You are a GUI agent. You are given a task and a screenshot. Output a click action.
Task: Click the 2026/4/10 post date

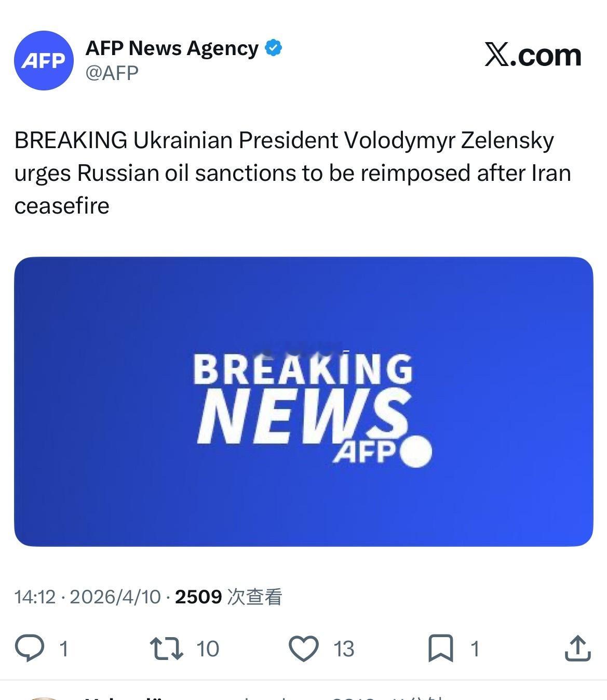click(x=115, y=597)
